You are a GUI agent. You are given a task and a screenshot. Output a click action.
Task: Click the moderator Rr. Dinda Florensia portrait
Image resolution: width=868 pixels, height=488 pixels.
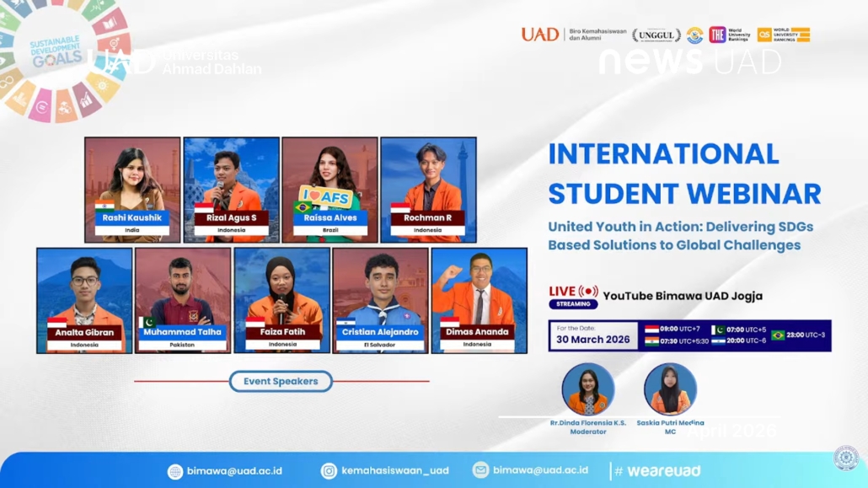click(x=587, y=389)
